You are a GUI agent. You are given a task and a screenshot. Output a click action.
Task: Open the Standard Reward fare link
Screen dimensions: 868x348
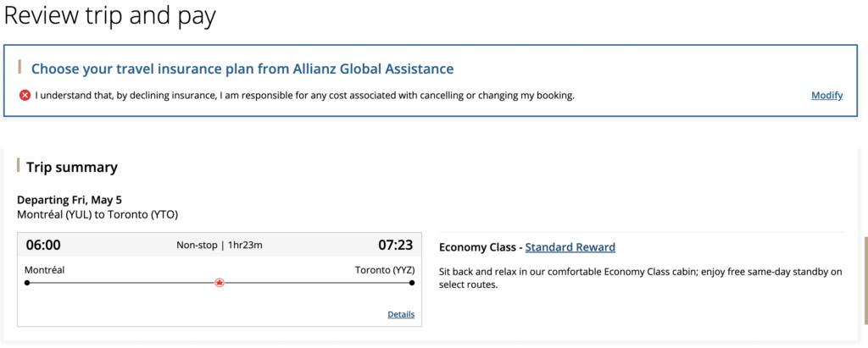[570, 247]
